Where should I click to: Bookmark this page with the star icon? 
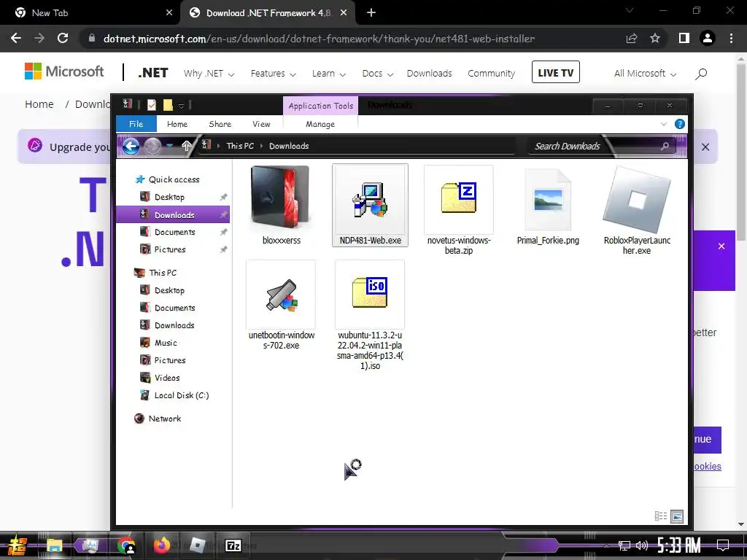(655, 38)
